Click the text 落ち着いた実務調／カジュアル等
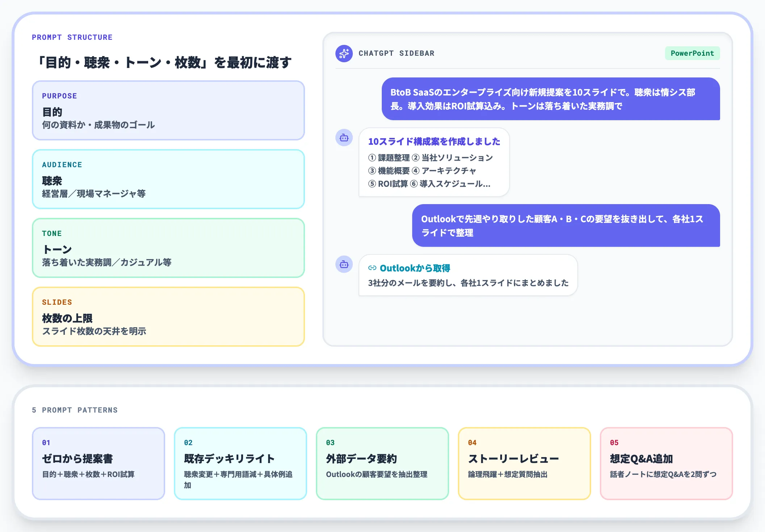Image resolution: width=765 pixels, height=532 pixels. coord(107,263)
